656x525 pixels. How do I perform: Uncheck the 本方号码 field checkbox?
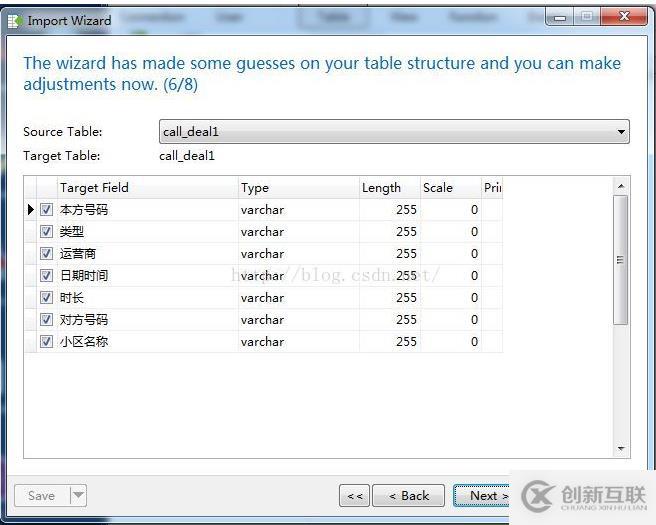click(x=46, y=210)
